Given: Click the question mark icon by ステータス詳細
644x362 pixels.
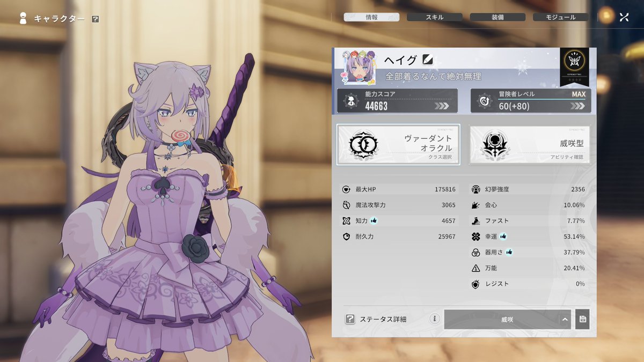Looking at the screenshot, I should pos(350,319).
